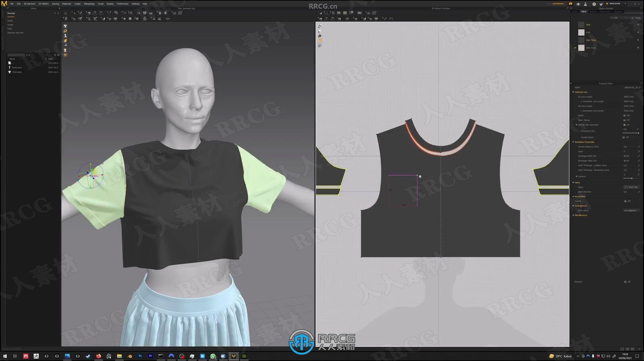
Task: Click the avatar head render icon in 3D sidebar
Action: [65, 50]
